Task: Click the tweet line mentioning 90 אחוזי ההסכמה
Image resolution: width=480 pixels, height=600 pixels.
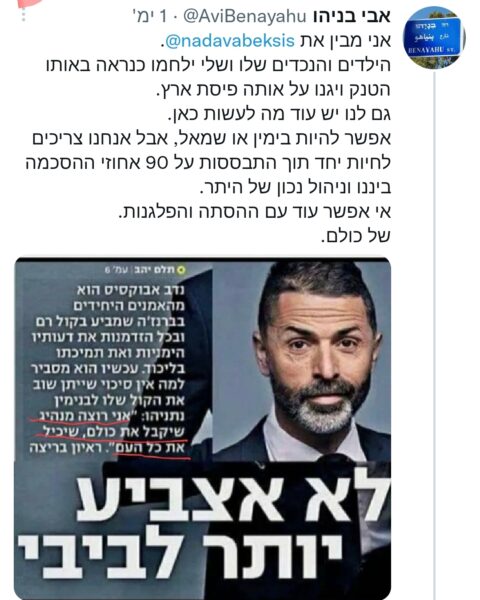Action: click(x=208, y=163)
